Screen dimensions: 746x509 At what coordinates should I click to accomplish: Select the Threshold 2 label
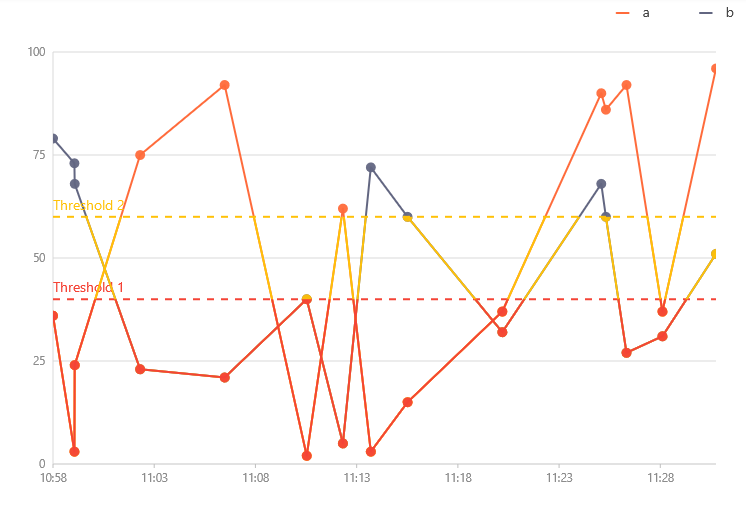[88, 205]
